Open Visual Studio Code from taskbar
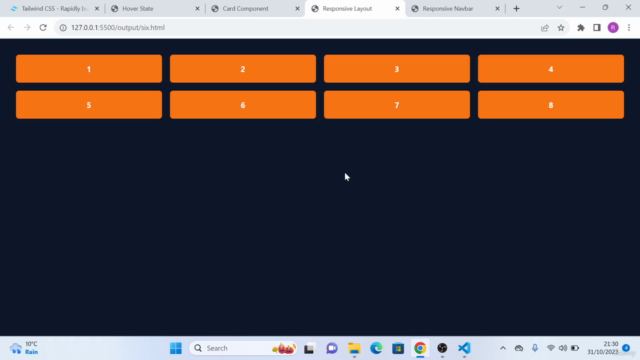Viewport: 640px width, 360px height. (x=464, y=348)
